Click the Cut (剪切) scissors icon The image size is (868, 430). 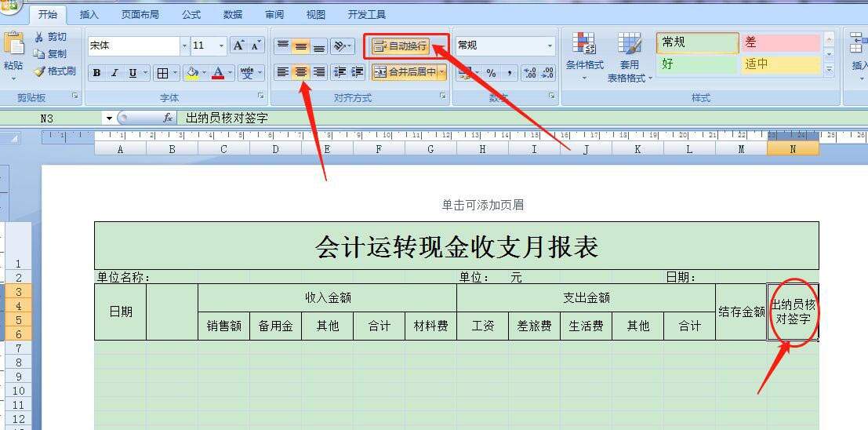[38, 37]
